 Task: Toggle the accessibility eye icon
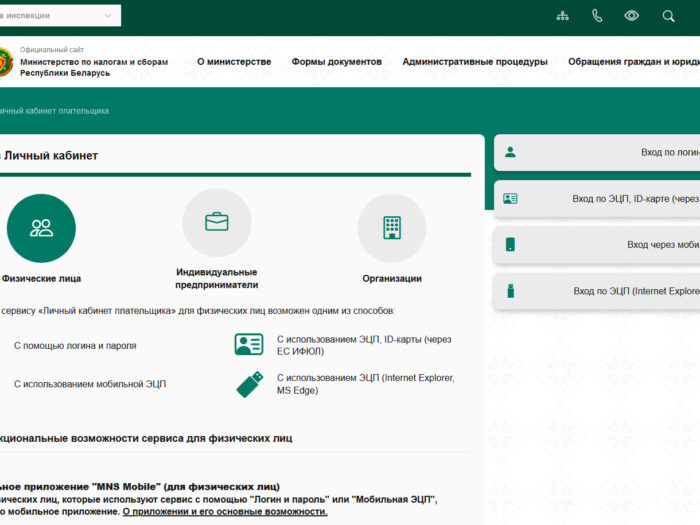click(632, 16)
